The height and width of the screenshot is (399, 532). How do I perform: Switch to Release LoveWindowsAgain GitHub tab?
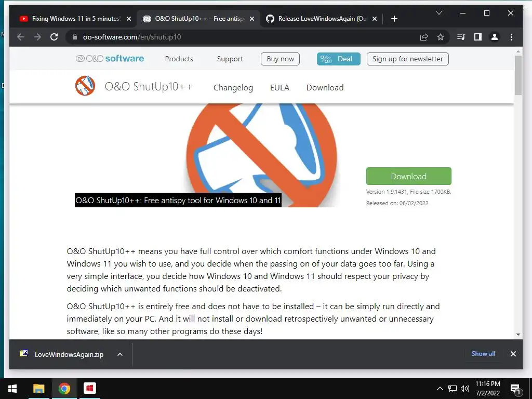click(x=322, y=19)
